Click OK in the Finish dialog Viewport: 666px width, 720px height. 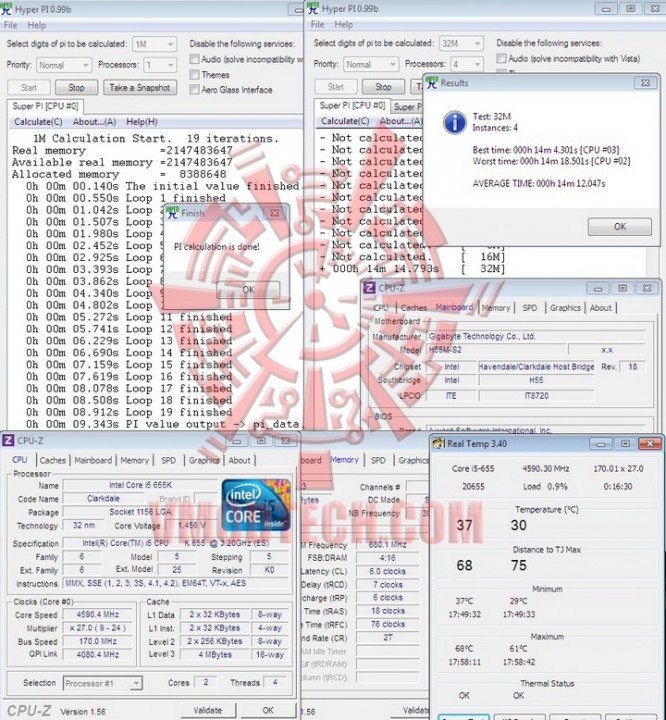click(248, 289)
